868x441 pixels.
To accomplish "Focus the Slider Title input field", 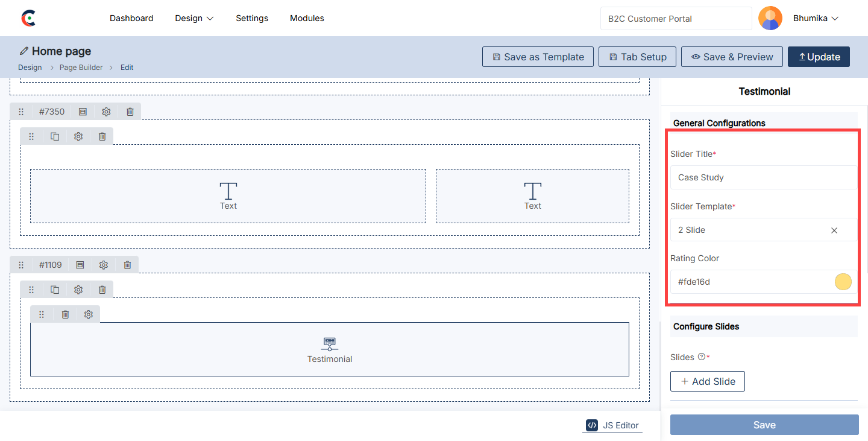I will 763,177.
